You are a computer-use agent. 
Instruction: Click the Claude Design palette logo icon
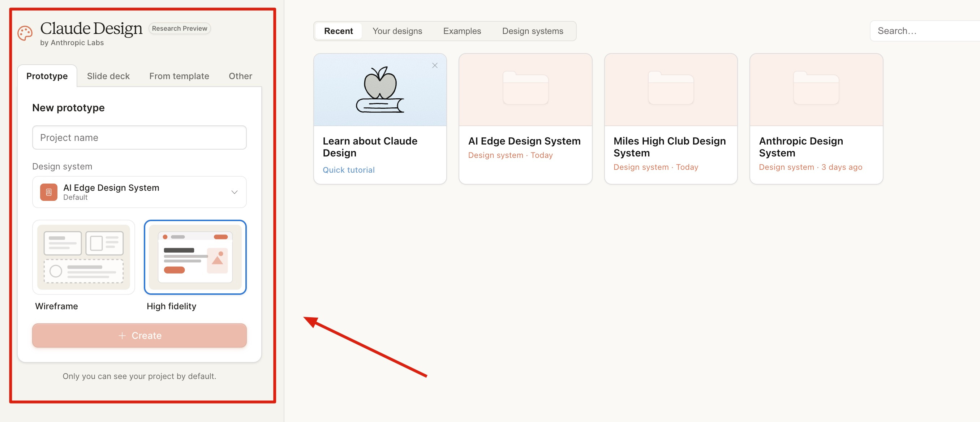pos(25,34)
